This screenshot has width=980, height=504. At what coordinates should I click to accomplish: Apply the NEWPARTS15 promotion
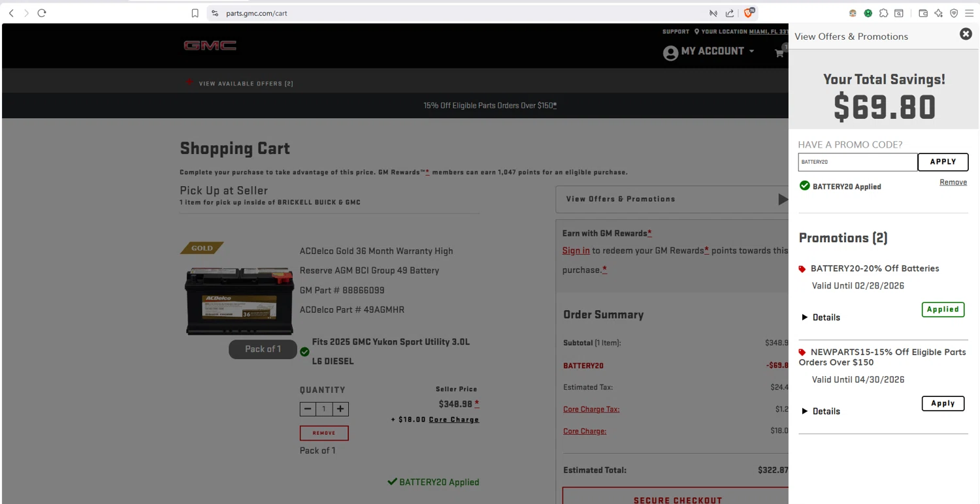coord(943,403)
